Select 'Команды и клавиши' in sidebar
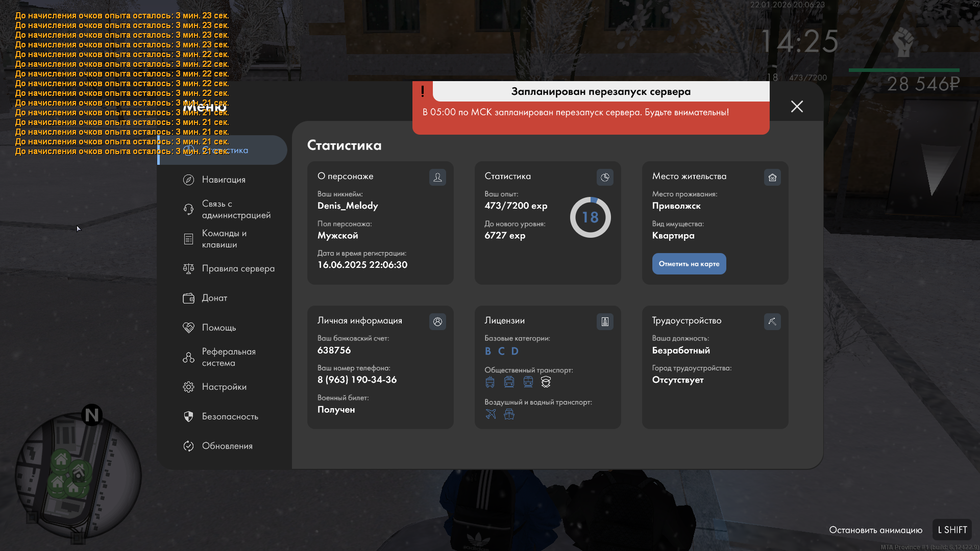The image size is (980, 551). point(224,239)
